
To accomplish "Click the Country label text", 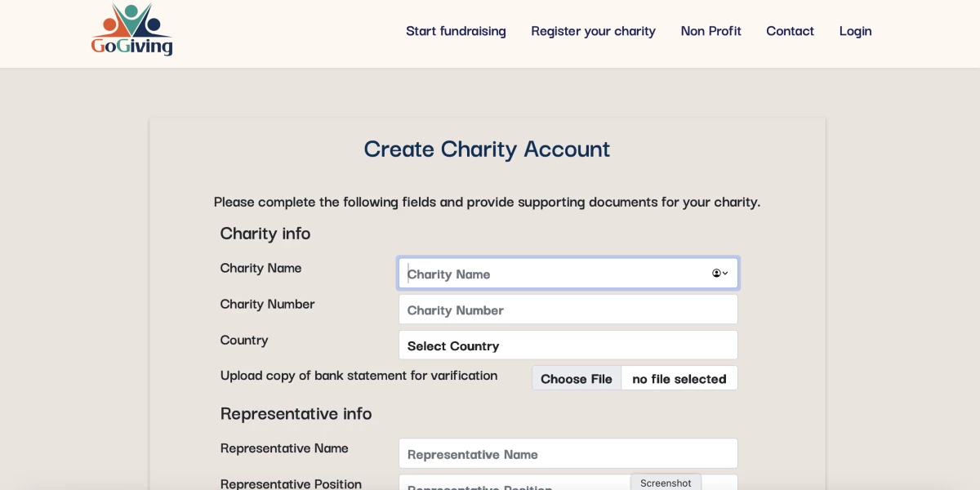I will [x=243, y=340].
